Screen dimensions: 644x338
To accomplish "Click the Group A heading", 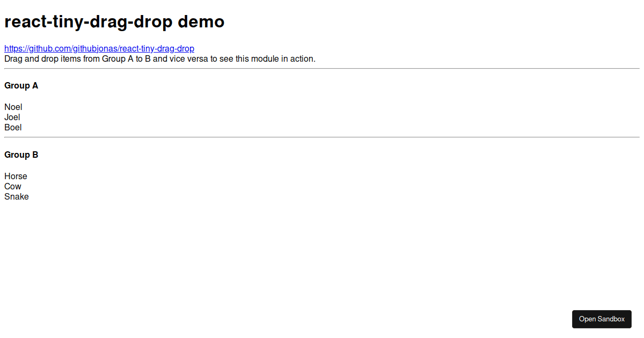I will [21, 85].
